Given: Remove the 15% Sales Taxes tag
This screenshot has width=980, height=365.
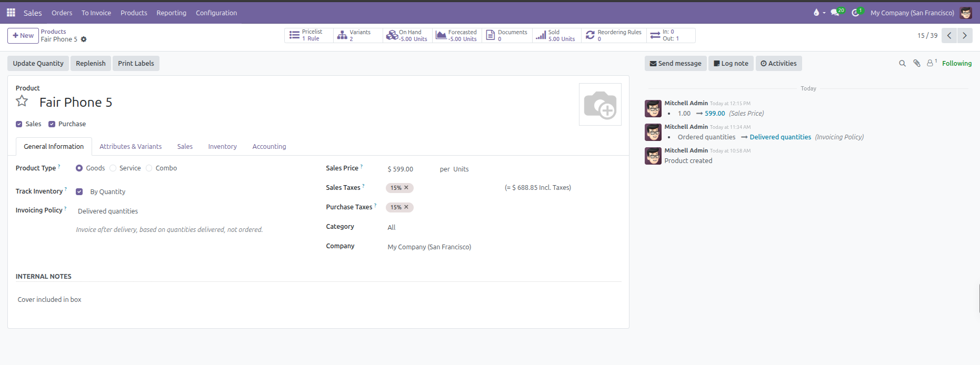Looking at the screenshot, I should click(406, 188).
